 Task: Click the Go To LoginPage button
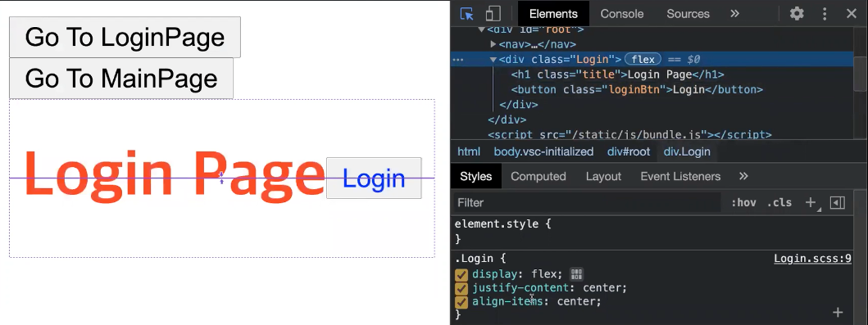125,37
